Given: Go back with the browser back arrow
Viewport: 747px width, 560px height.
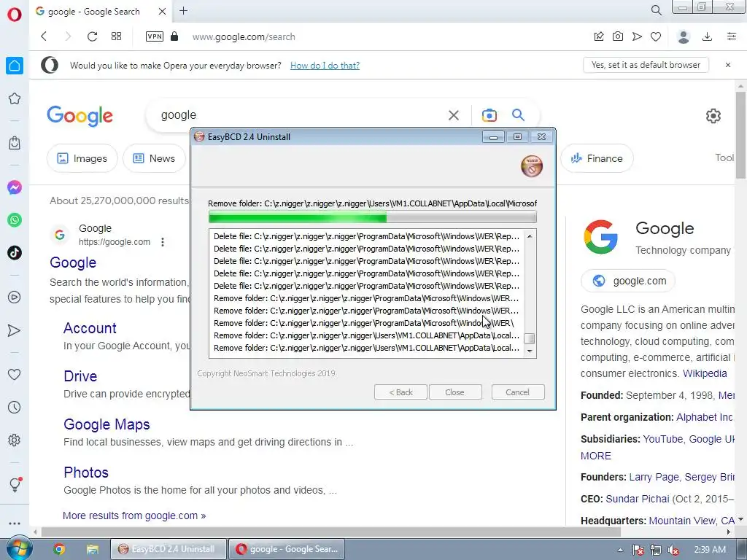Looking at the screenshot, I should click(x=44, y=36).
